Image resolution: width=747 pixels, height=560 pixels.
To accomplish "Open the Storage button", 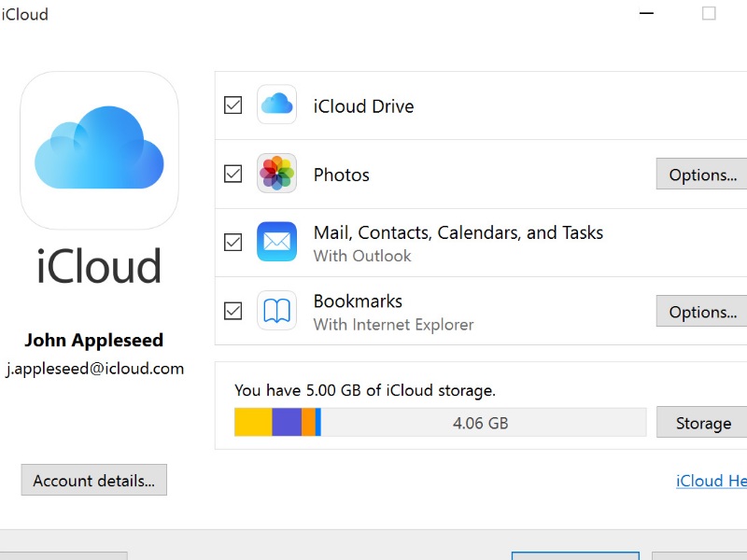I will click(702, 422).
